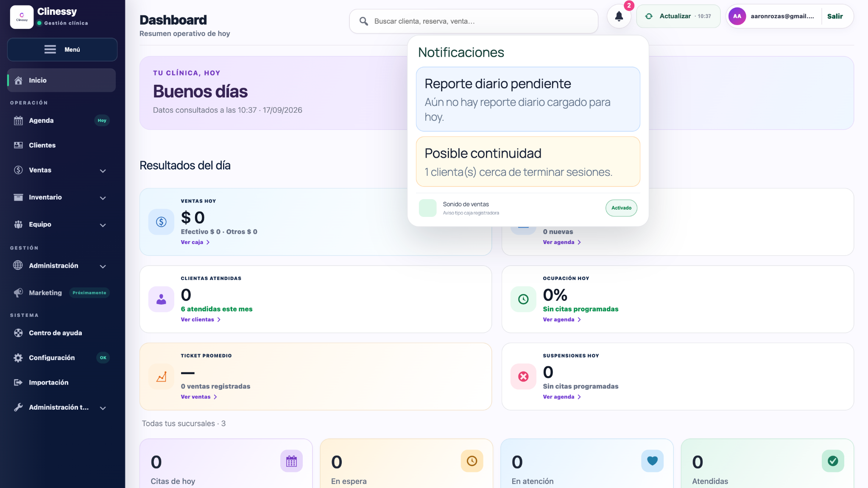Click the green Sonido de ventas icon square
Image resolution: width=868 pixels, height=488 pixels.
427,208
